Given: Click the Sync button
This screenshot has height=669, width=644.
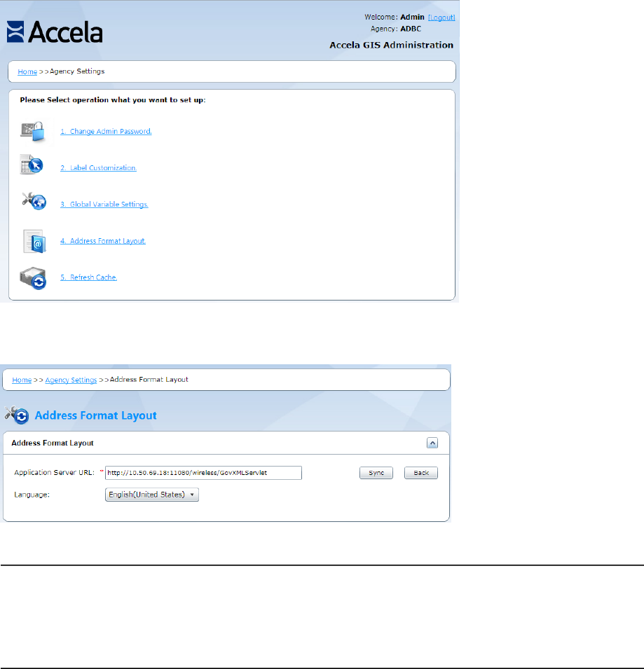Looking at the screenshot, I should [376, 473].
